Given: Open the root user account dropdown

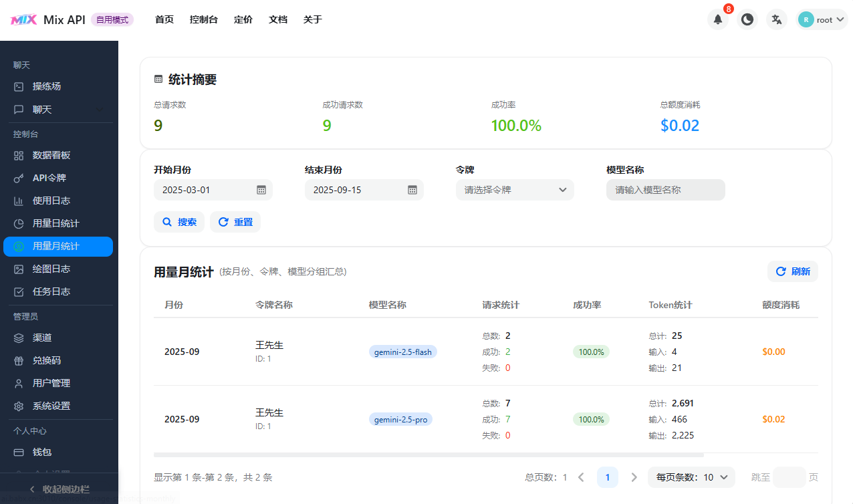Looking at the screenshot, I should click(x=822, y=19).
